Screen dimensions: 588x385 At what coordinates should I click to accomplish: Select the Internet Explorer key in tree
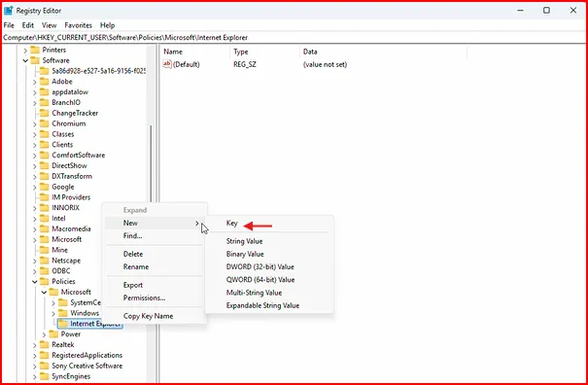point(90,324)
